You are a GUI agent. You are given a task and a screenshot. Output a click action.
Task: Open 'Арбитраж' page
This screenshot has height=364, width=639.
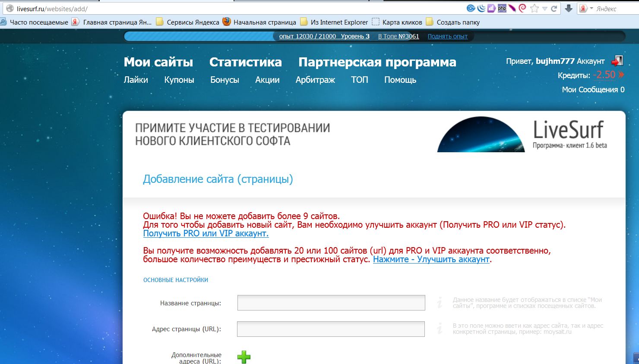tap(315, 80)
